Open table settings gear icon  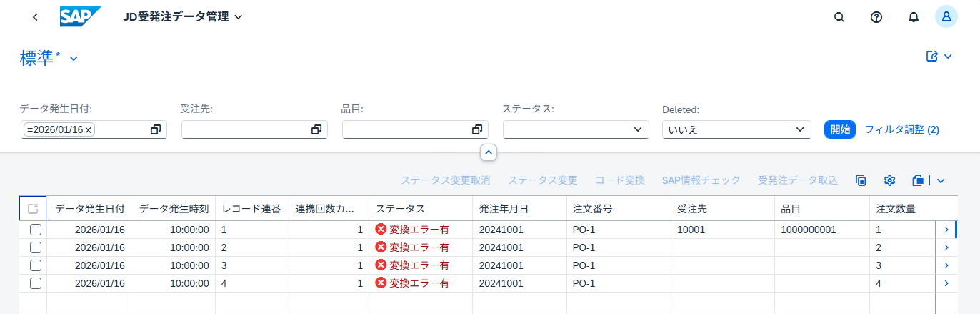(x=889, y=180)
